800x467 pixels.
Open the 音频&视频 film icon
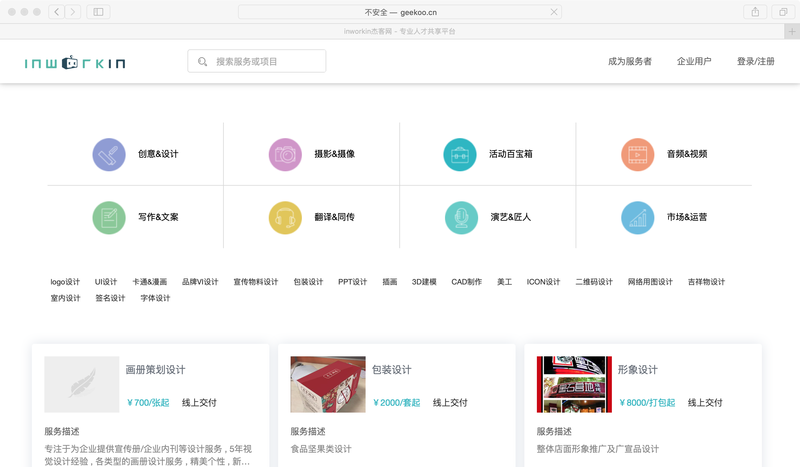638,155
